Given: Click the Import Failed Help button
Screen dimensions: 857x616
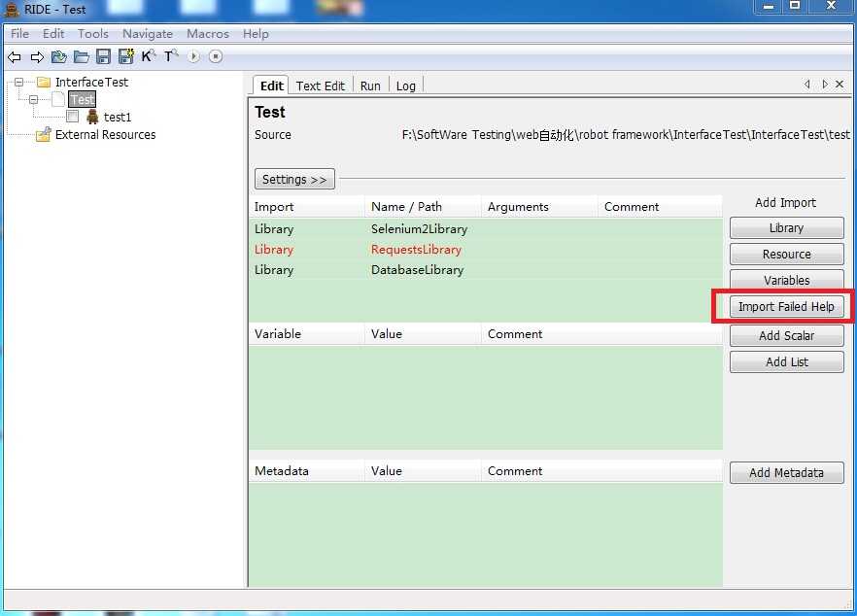Looking at the screenshot, I should click(786, 307).
